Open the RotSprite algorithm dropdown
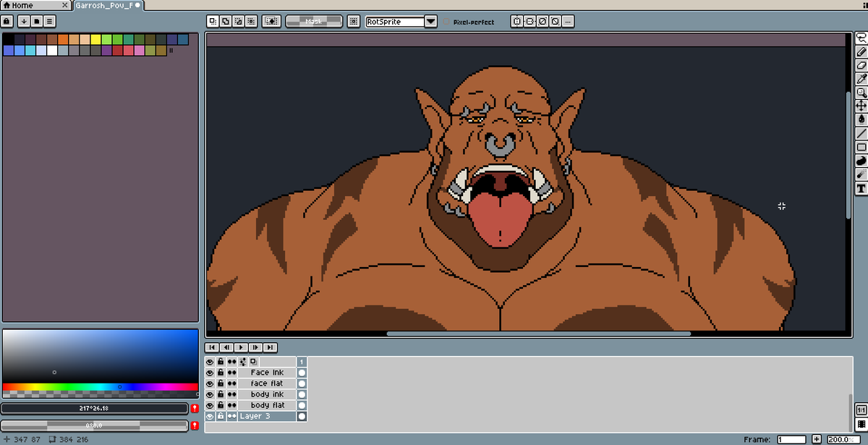The height and width of the screenshot is (445, 868). [431, 22]
